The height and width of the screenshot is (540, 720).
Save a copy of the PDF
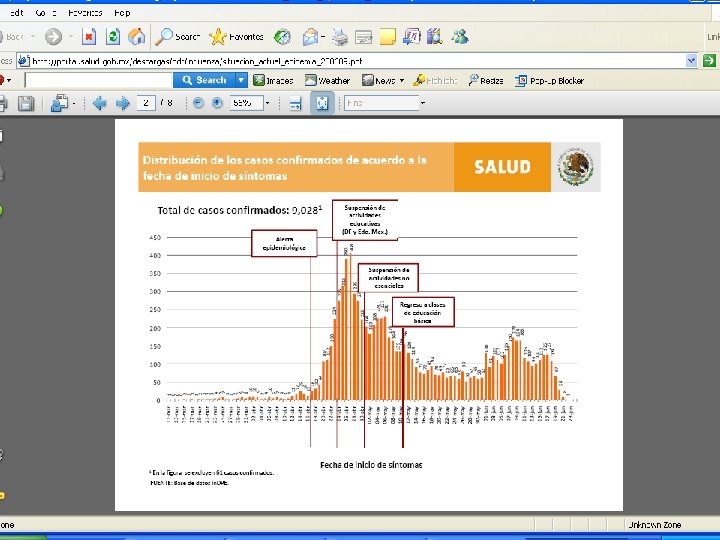point(26,103)
